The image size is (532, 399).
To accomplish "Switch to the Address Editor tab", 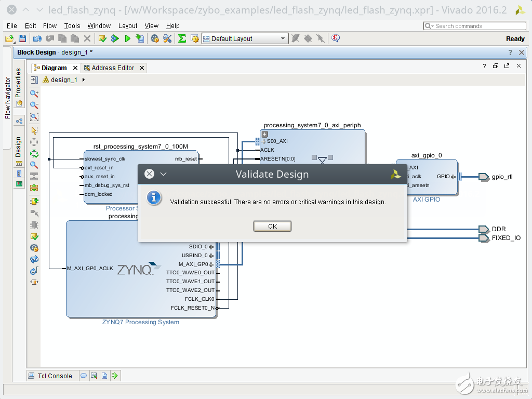I will (x=112, y=68).
